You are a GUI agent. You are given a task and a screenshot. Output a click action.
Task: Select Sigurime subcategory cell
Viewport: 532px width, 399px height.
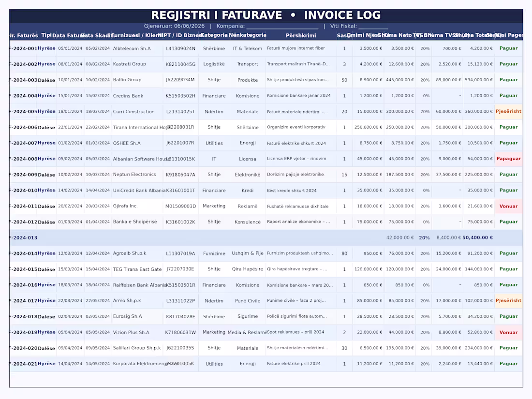pyautogui.click(x=248, y=316)
